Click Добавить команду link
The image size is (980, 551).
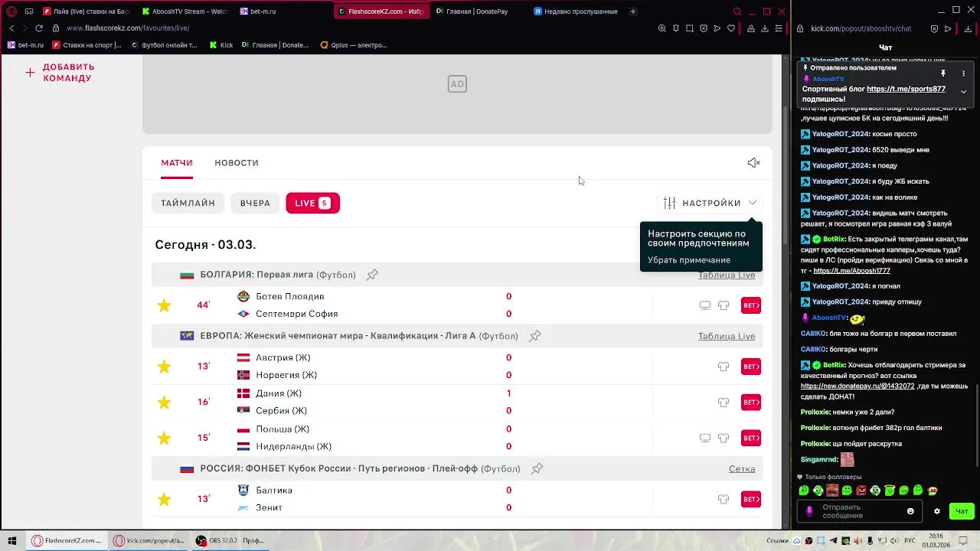(69, 73)
